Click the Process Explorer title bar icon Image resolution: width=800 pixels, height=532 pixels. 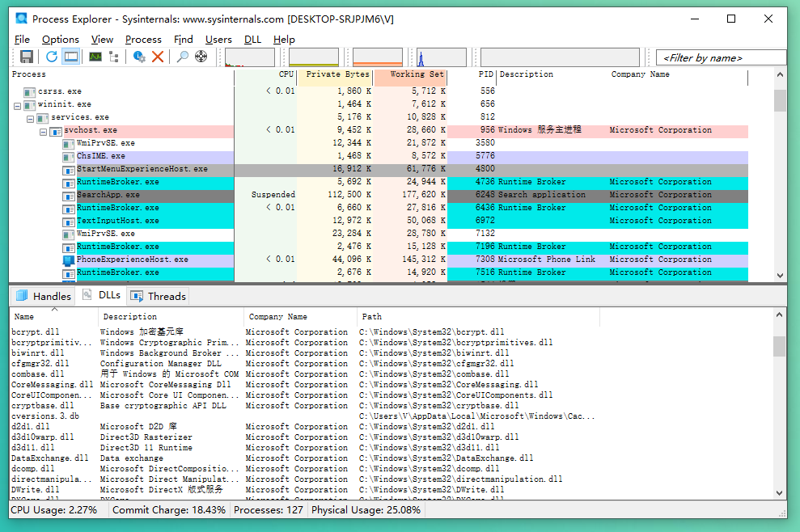21,19
